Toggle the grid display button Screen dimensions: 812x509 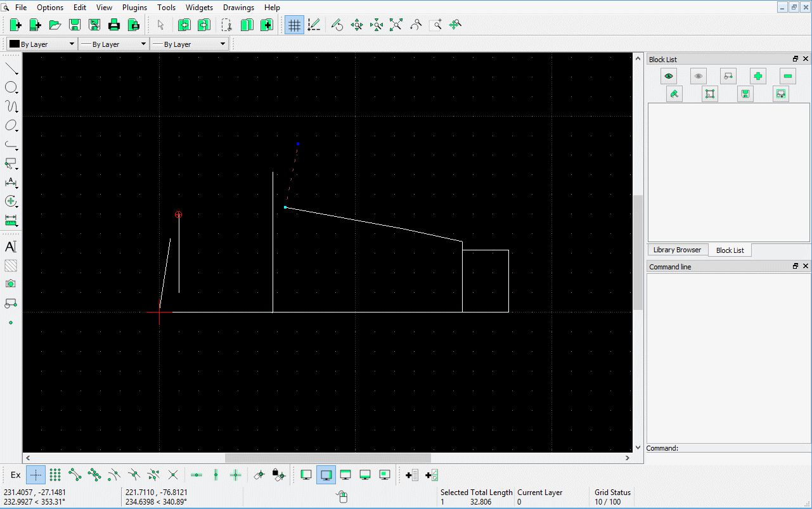294,25
